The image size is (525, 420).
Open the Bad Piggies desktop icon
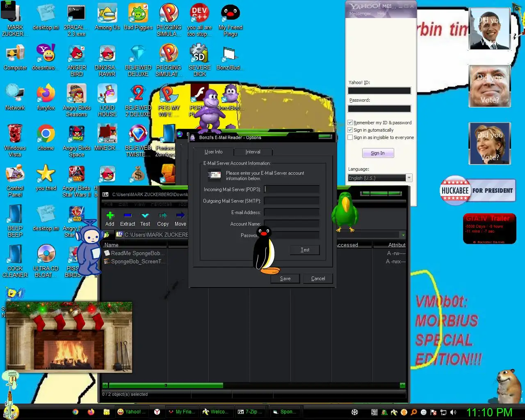pos(138,17)
